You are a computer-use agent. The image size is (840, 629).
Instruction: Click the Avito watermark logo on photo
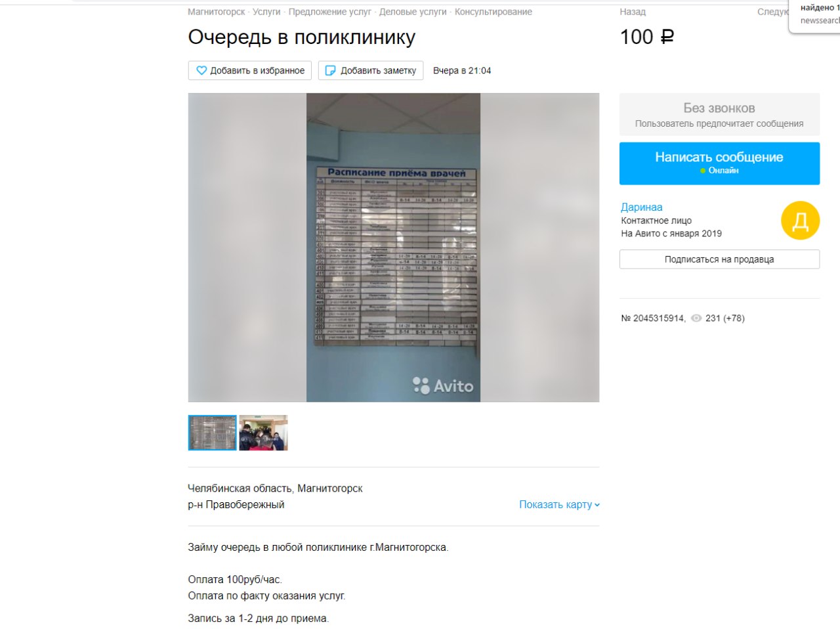443,385
